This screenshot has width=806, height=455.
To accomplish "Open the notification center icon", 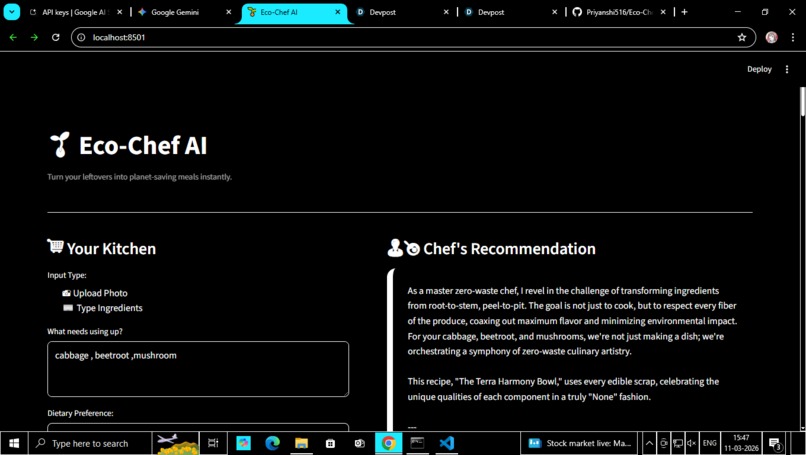I will pyautogui.click(x=775, y=443).
